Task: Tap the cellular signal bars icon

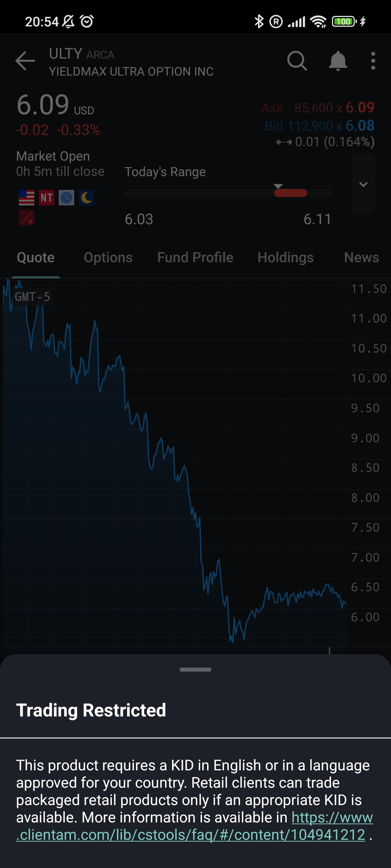Action: point(297,22)
